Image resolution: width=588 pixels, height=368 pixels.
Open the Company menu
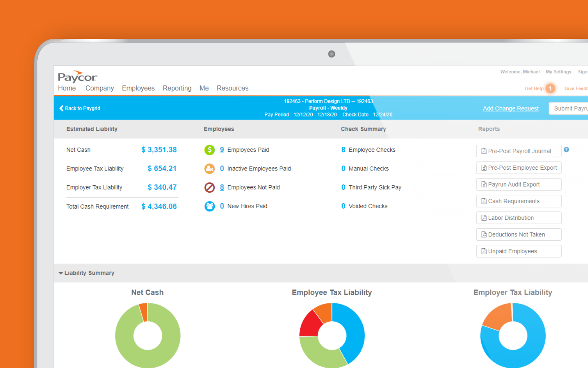tap(100, 88)
